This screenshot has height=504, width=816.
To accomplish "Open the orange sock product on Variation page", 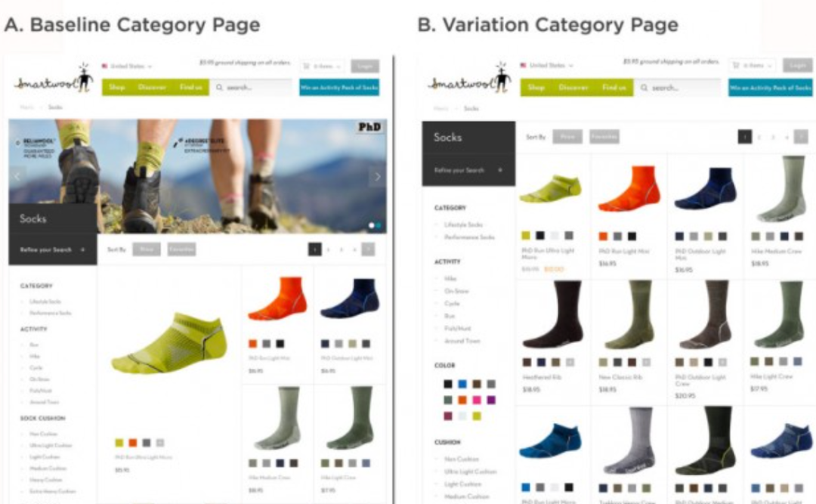I will (x=629, y=189).
